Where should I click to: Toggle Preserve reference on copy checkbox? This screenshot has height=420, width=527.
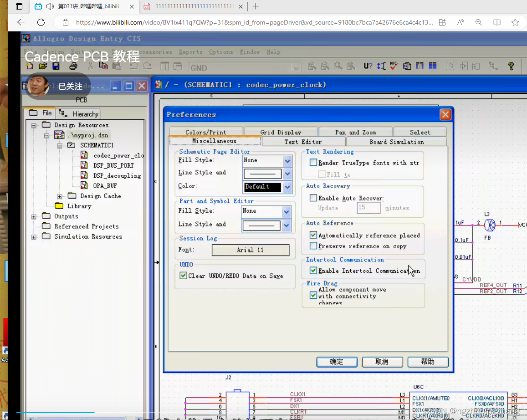[313, 246]
